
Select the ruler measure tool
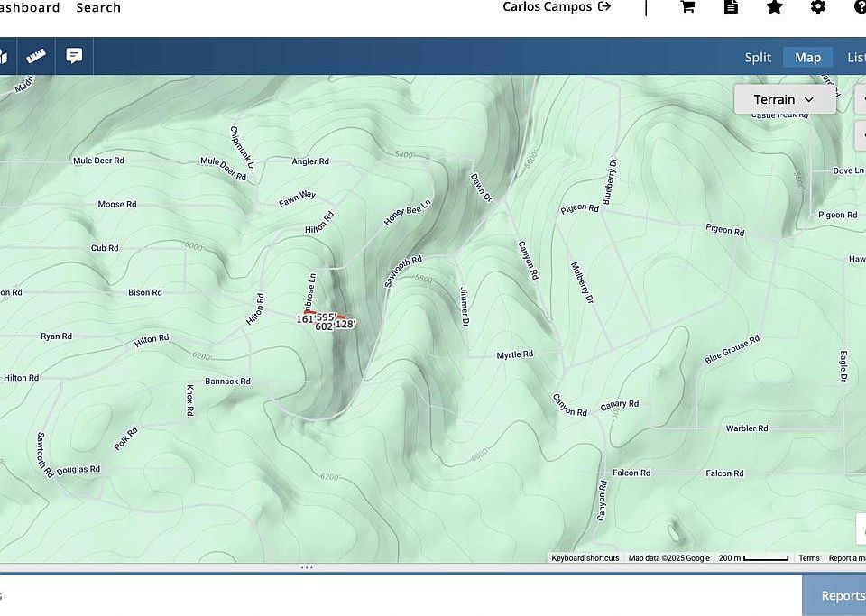pos(36,56)
